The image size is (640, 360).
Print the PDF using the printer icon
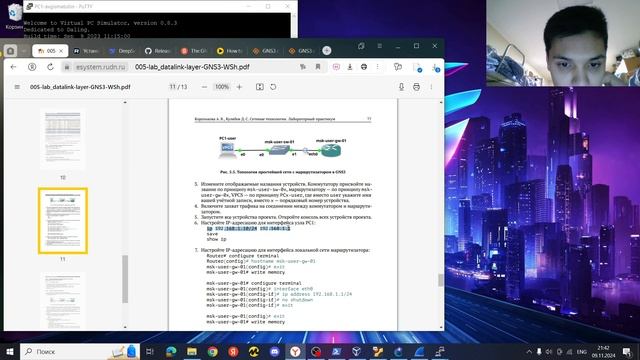tap(416, 87)
